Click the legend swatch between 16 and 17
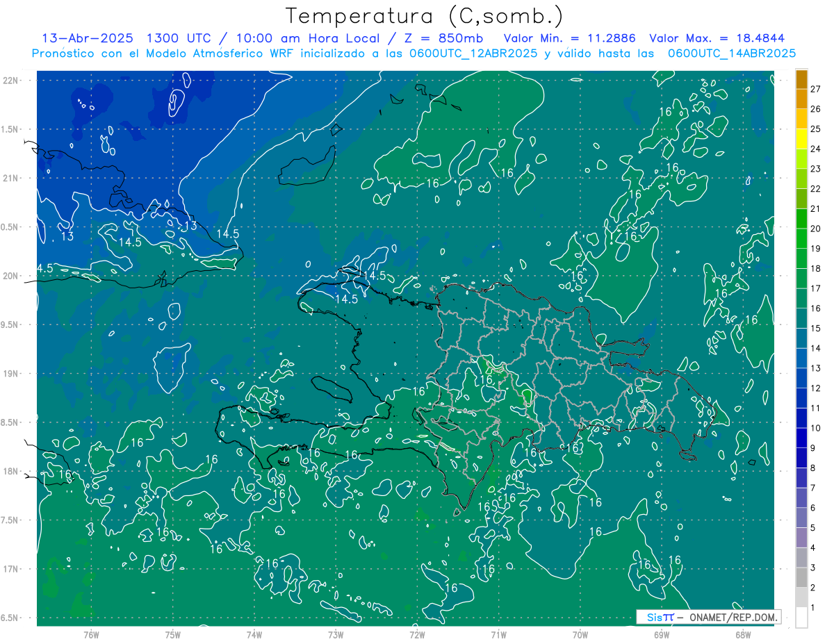This screenshot has width=834, height=644. [x=801, y=299]
